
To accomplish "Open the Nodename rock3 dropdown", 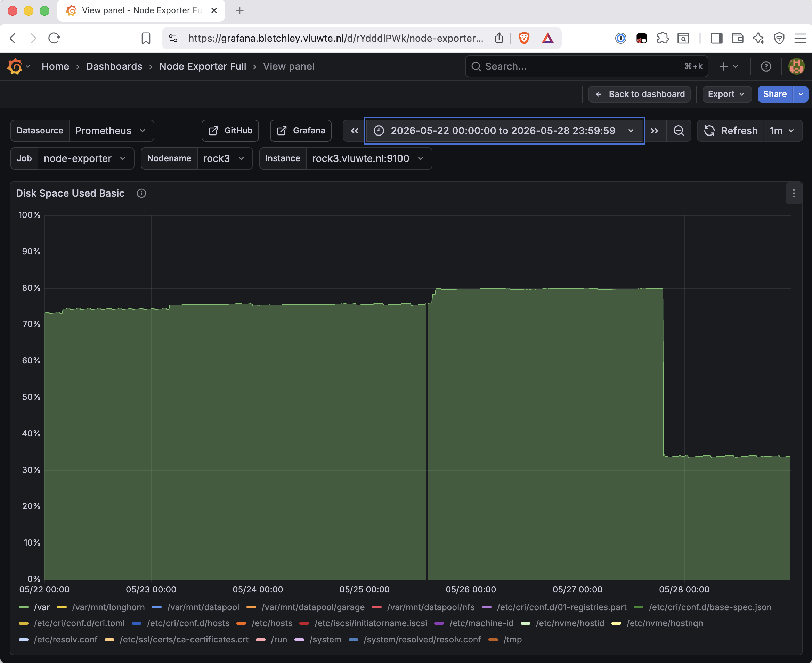I will (x=225, y=158).
